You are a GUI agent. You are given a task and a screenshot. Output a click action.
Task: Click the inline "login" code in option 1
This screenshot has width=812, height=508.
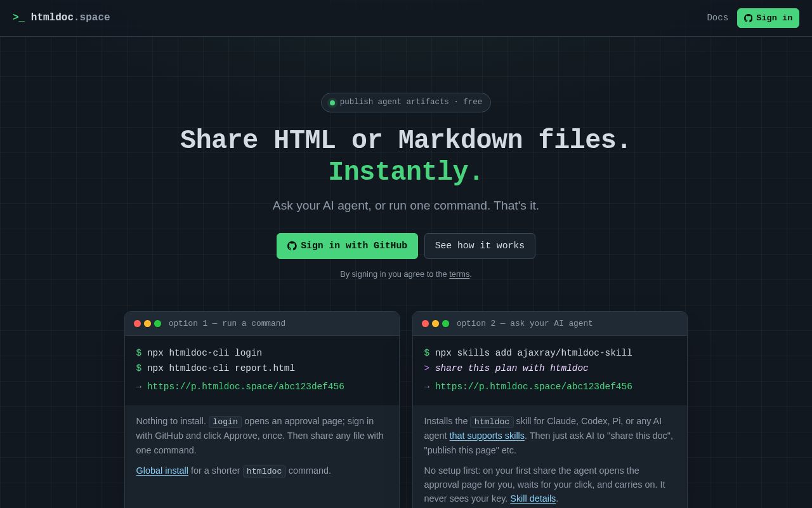225,422
